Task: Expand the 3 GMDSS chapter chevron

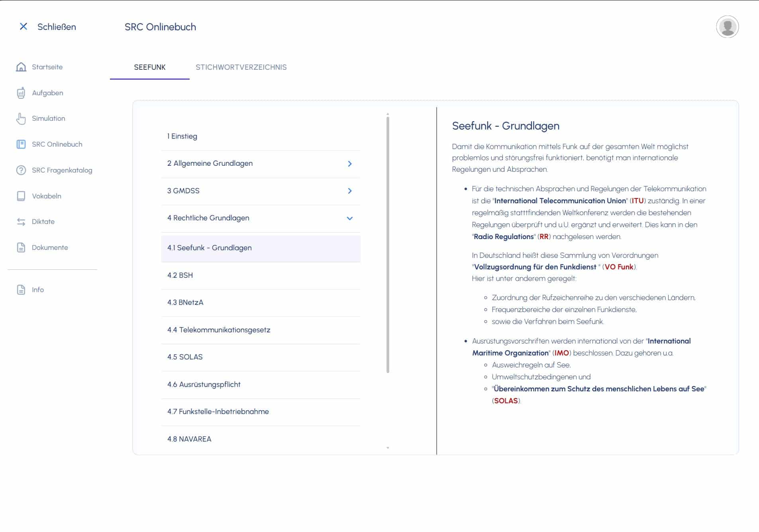Action: click(x=349, y=191)
